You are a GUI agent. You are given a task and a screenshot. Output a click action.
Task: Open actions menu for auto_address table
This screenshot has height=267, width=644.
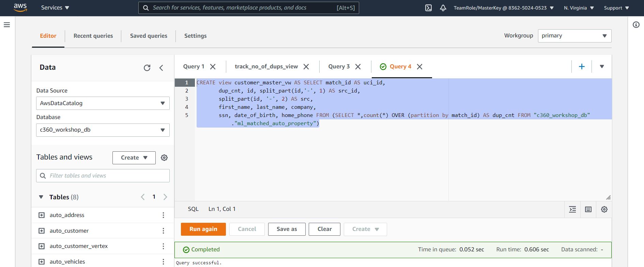[x=163, y=215]
